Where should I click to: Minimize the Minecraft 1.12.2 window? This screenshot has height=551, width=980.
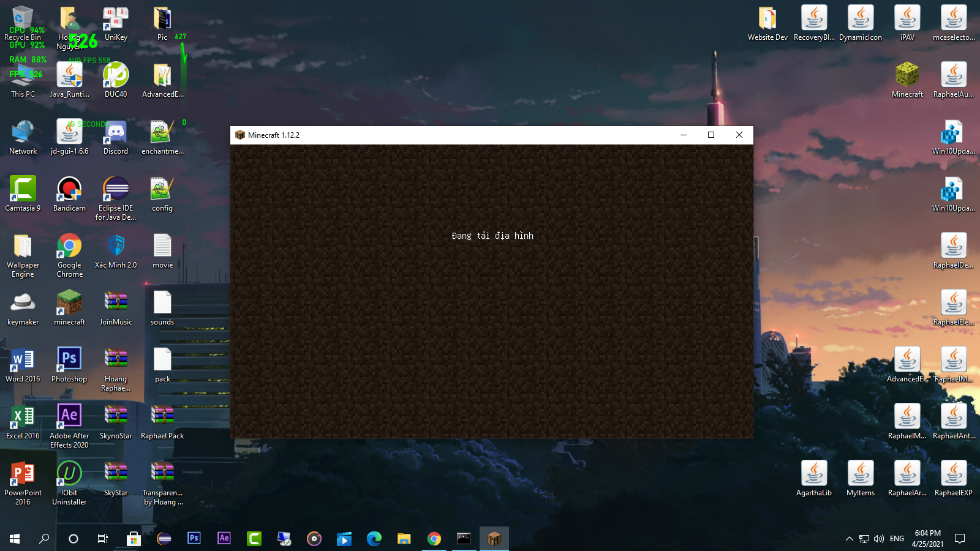(x=683, y=135)
